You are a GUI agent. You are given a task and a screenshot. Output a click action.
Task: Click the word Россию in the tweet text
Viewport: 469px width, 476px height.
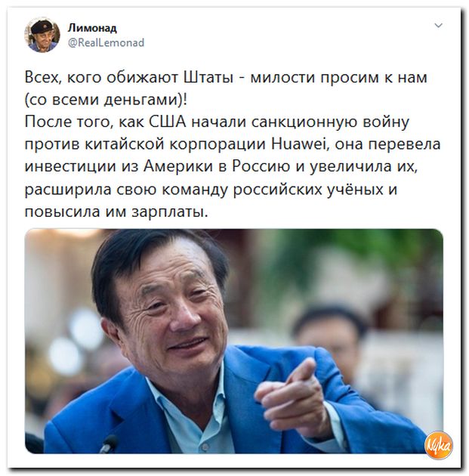coord(261,166)
